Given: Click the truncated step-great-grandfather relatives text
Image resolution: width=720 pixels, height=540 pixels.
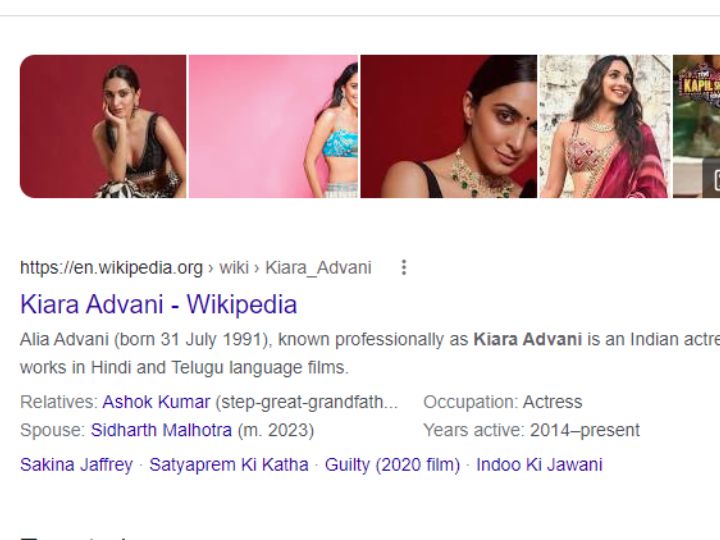Looking at the screenshot, I should tap(307, 402).
